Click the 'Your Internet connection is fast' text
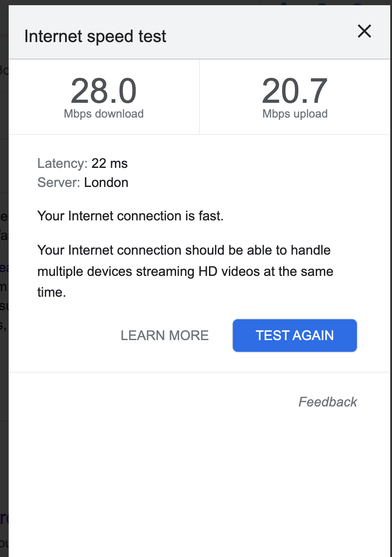This screenshot has width=392, height=557. tap(131, 216)
